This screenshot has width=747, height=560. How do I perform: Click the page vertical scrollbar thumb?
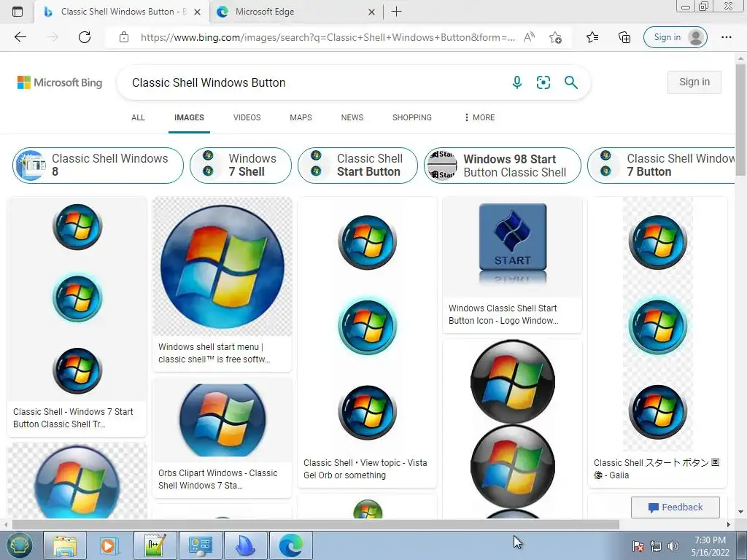(740, 119)
